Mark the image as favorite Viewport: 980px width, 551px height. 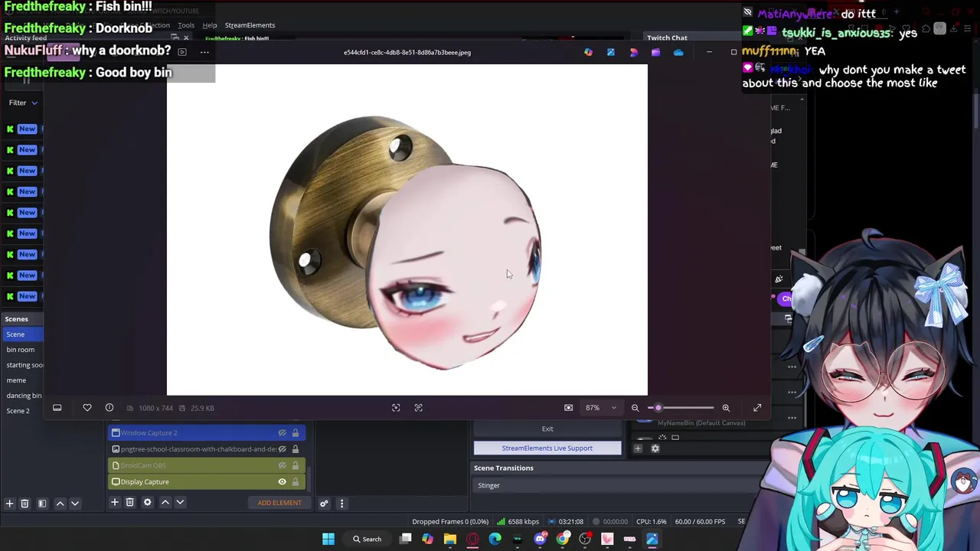(x=87, y=408)
